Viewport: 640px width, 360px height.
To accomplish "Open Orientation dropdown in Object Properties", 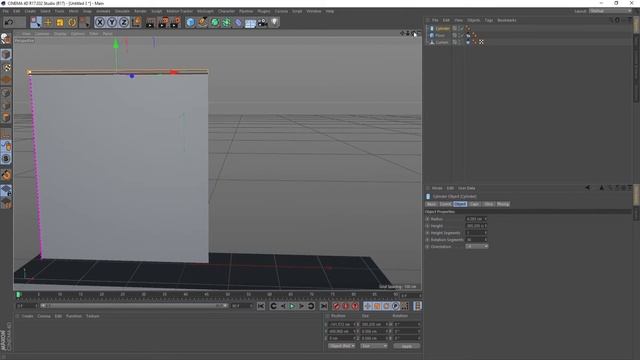I will click(x=476, y=247).
